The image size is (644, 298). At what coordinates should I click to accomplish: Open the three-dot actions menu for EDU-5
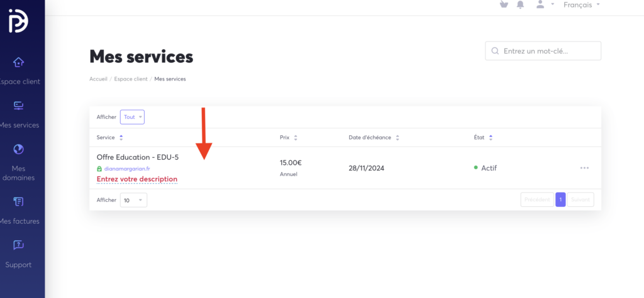[x=585, y=168]
